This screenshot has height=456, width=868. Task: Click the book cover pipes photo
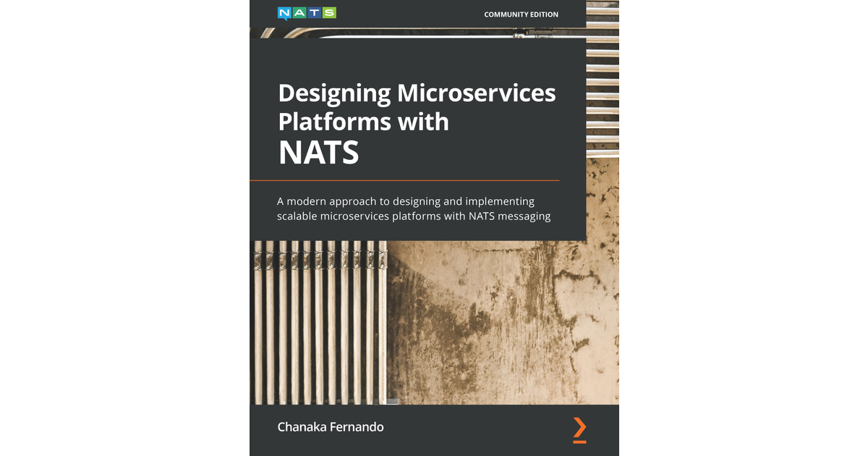(434, 322)
